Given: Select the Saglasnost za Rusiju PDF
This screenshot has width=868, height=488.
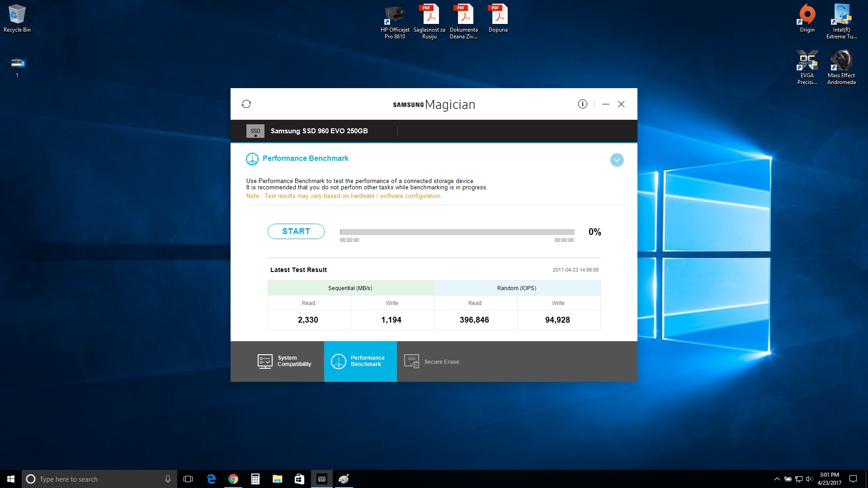Looking at the screenshot, I should [429, 22].
